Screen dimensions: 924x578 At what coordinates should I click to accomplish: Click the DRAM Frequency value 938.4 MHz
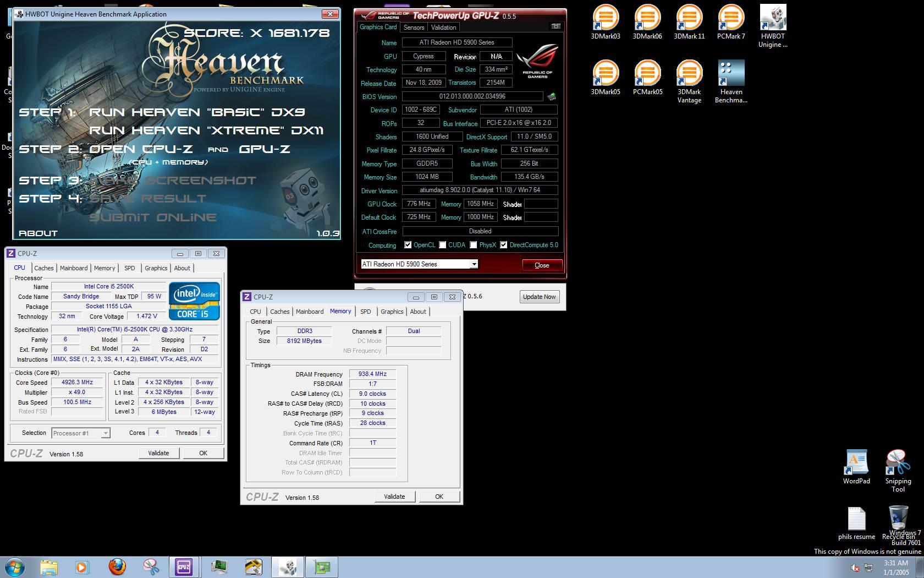[x=372, y=374]
